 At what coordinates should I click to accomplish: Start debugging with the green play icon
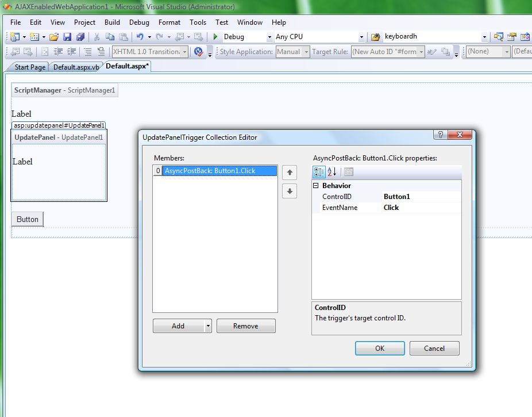tap(215, 37)
